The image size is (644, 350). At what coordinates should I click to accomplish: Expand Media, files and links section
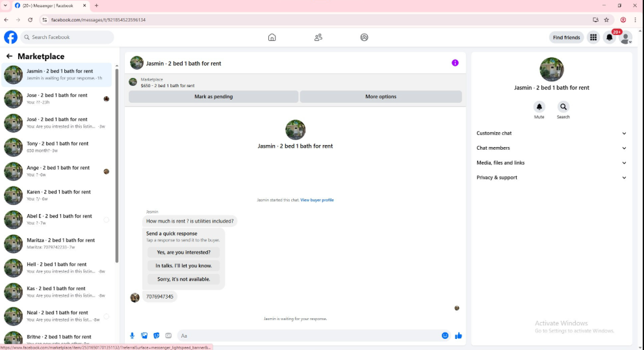(x=551, y=163)
